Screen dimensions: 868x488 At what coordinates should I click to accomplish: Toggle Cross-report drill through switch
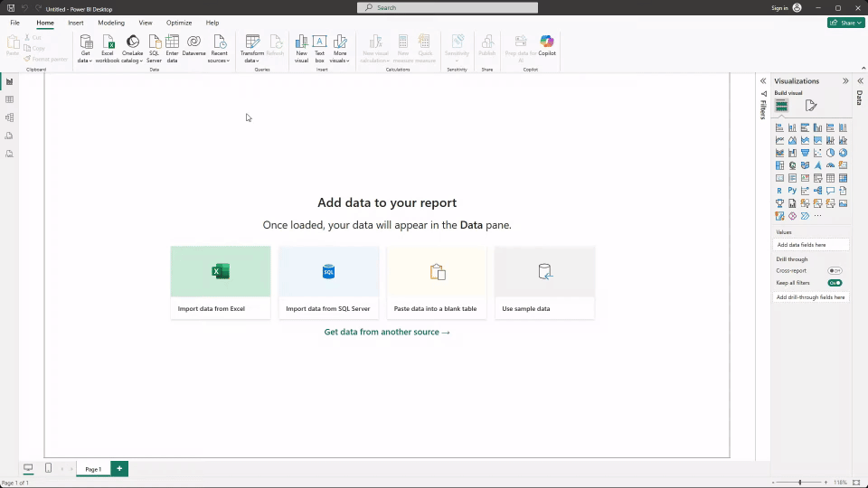coord(835,270)
